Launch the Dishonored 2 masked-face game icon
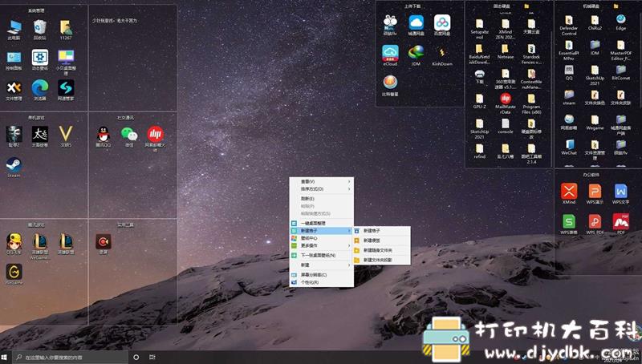Viewport: 642px width, 364px height. point(14,136)
